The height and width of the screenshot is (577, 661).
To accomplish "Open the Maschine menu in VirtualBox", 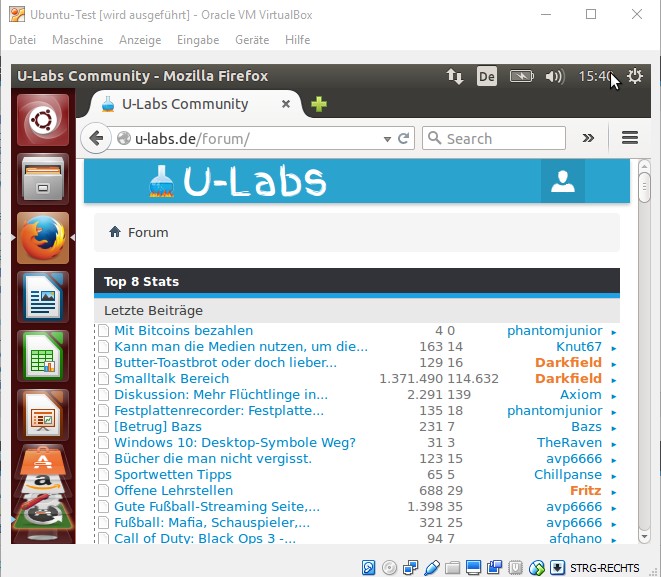I will [77, 40].
